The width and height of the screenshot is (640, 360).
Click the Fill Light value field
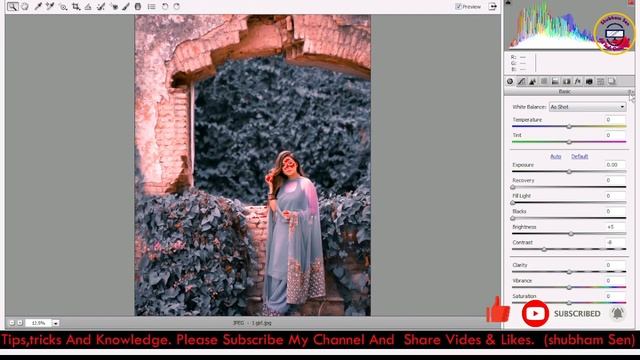click(615, 196)
